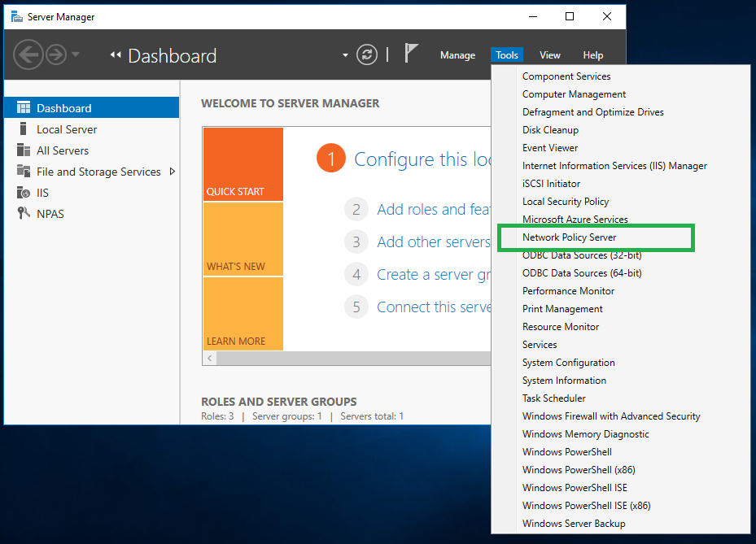The height and width of the screenshot is (544, 756).
Task: Open the notifications flag icon
Action: pos(412,54)
